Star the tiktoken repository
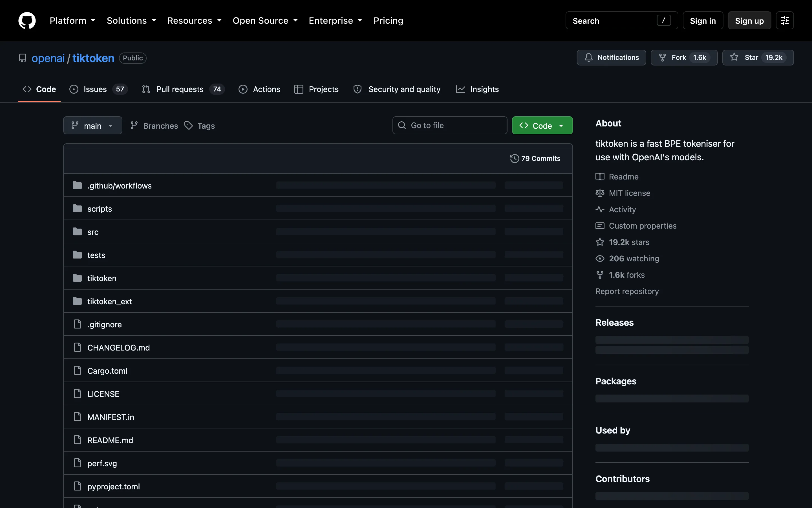 [x=758, y=58]
